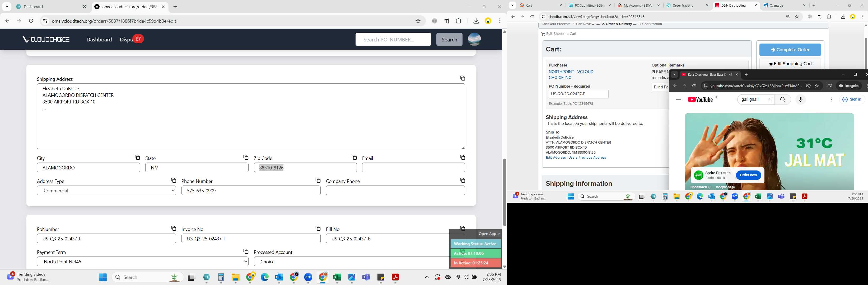
Task: Switch to the Dashboard browser tab
Action: [x=51, y=7]
